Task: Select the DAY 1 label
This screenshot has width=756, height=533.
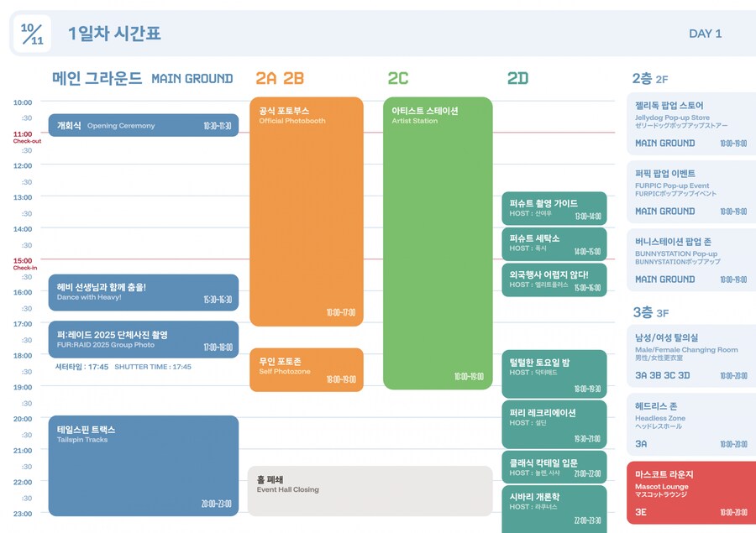Action: [705, 34]
